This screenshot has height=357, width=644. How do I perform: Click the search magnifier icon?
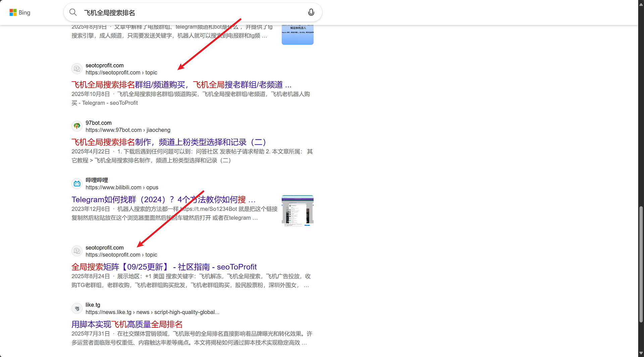pyautogui.click(x=73, y=12)
